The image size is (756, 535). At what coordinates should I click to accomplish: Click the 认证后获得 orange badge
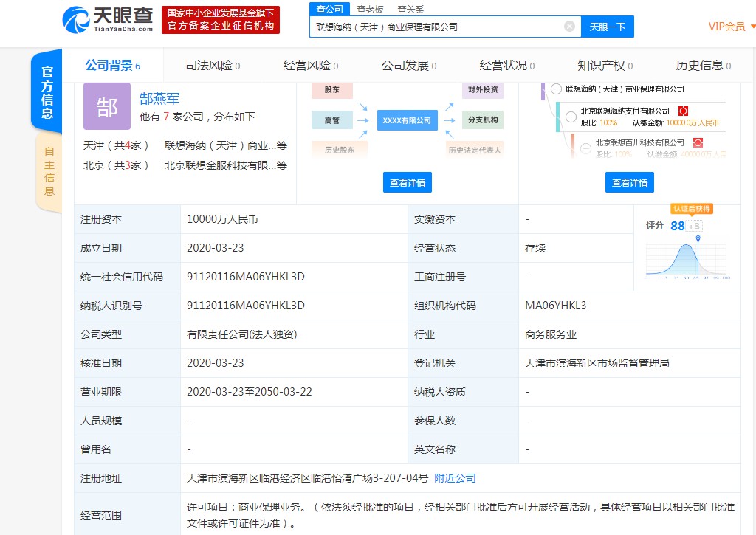point(692,209)
